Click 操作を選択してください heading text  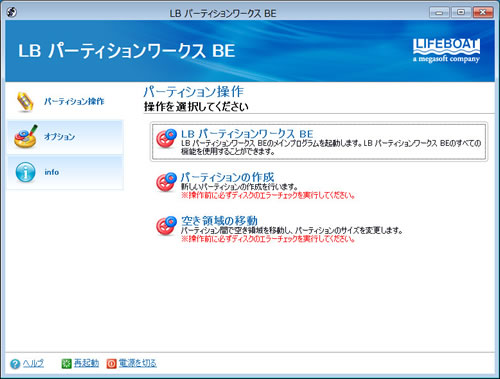[196, 107]
